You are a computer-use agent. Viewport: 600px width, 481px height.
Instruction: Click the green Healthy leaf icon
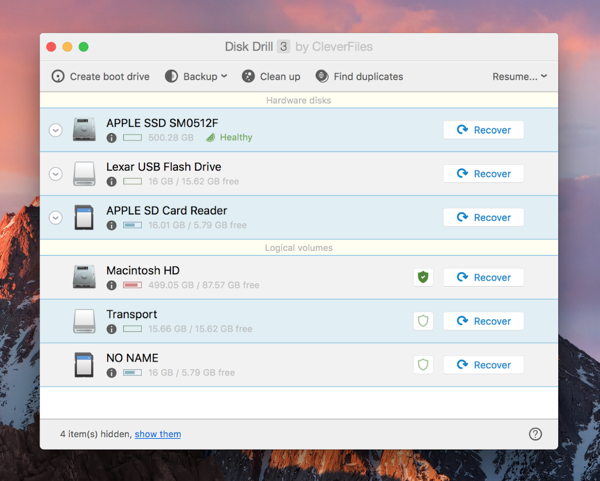(210, 137)
